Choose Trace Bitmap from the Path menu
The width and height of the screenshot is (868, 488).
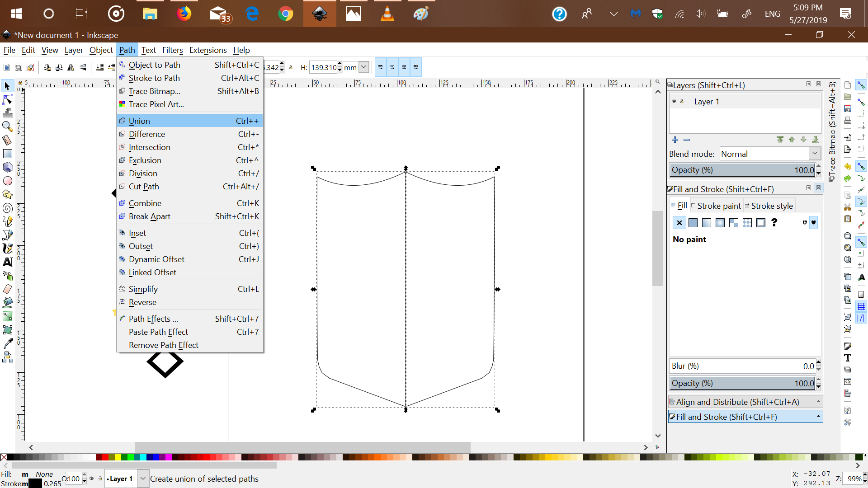pyautogui.click(x=154, y=91)
